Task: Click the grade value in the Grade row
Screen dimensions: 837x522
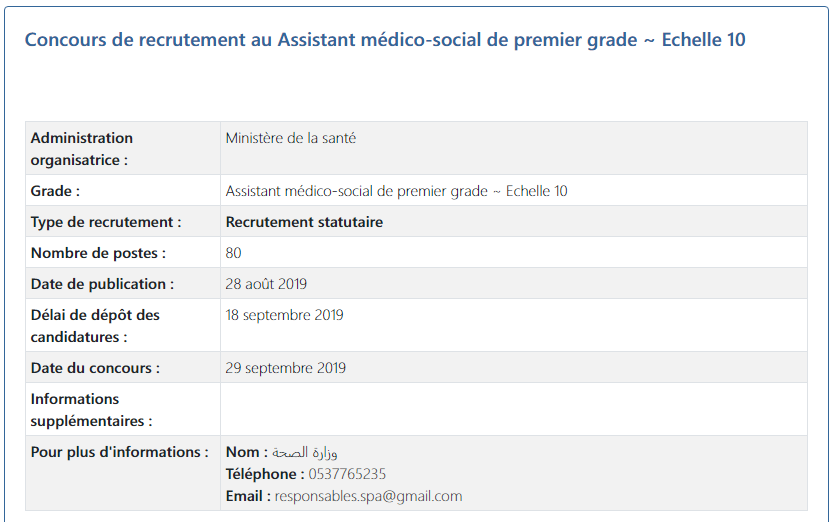Action: [396, 191]
